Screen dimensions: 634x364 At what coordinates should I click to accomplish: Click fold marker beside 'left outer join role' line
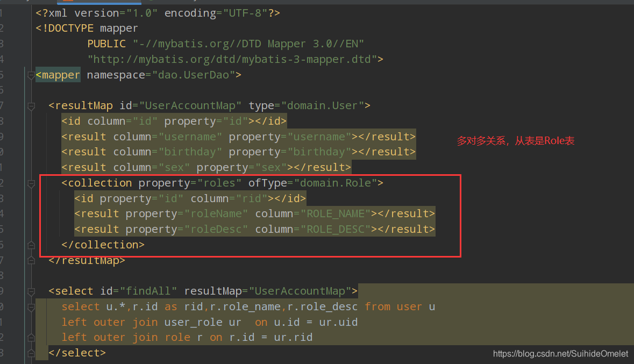[x=31, y=337]
